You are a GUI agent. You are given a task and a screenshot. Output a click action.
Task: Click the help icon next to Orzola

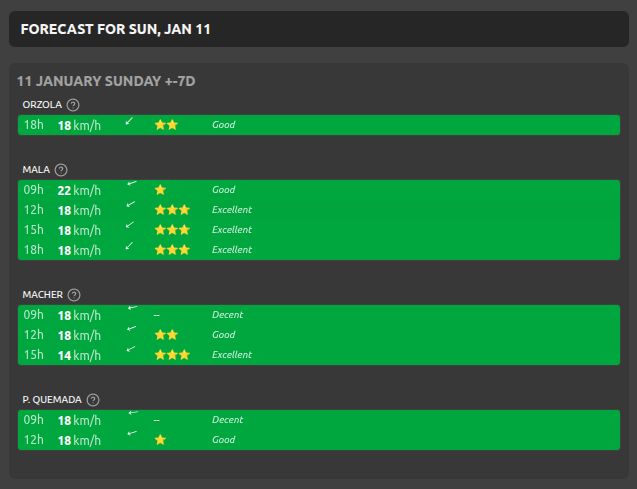point(73,105)
